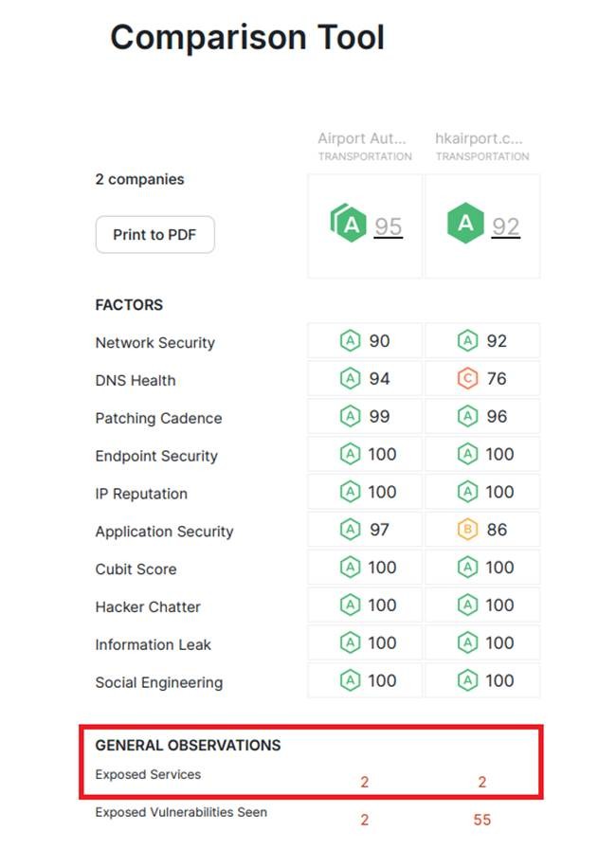The width and height of the screenshot is (616, 849).
Task: Click hkairport's DNS Health score cell 76
Action: coord(482,378)
